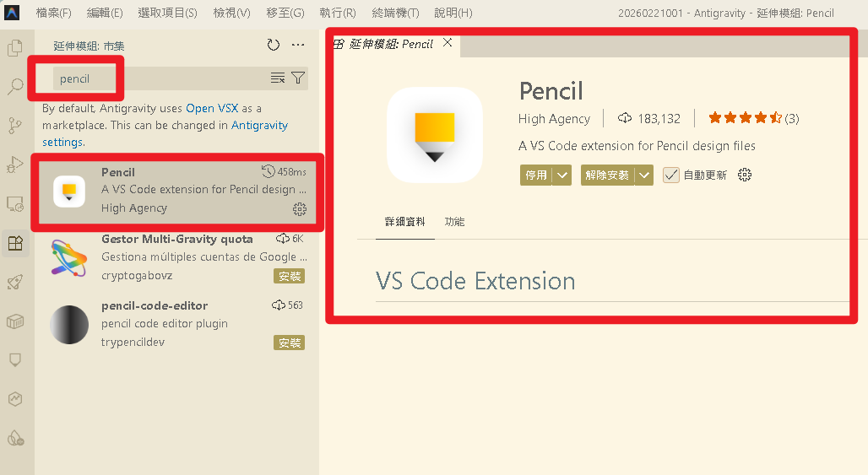868x475 pixels.
Task: Open the manage gear beside auto update
Action: click(x=745, y=175)
